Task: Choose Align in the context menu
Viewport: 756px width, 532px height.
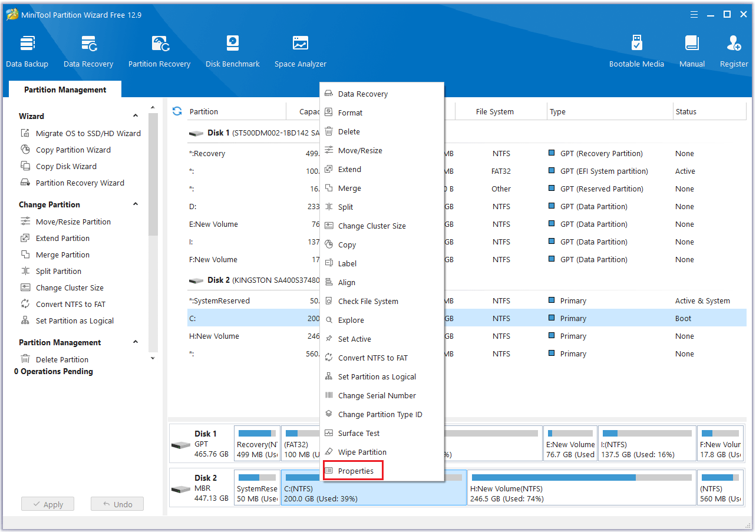Action: (381, 282)
